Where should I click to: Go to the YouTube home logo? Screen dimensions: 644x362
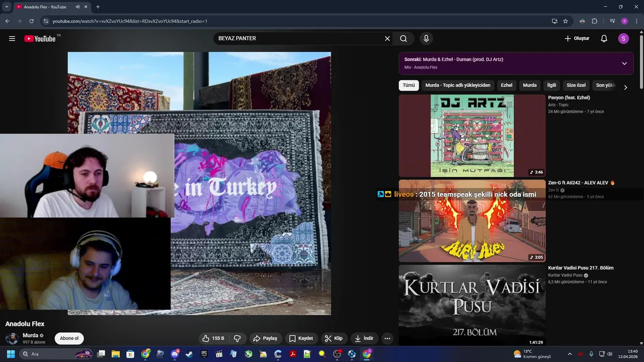point(40,39)
